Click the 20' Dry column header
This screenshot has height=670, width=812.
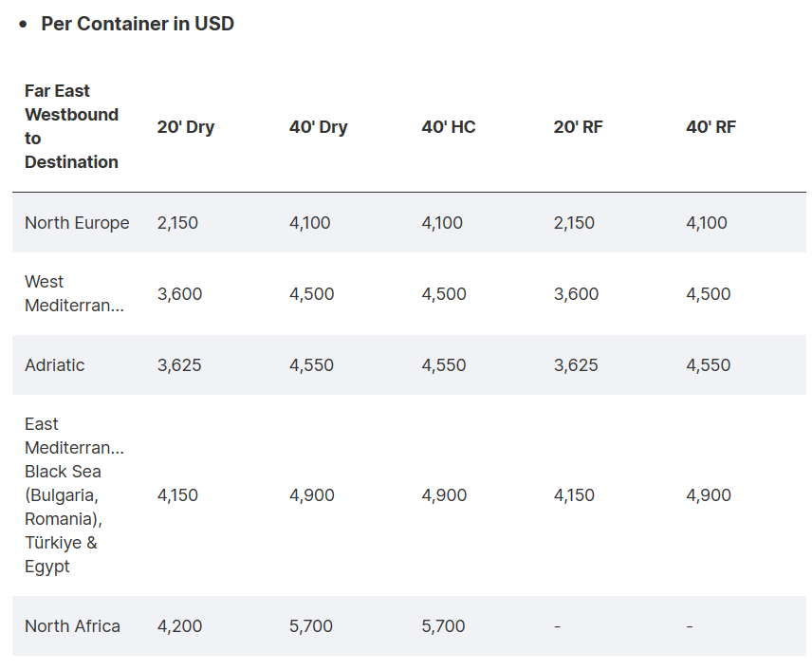point(185,127)
